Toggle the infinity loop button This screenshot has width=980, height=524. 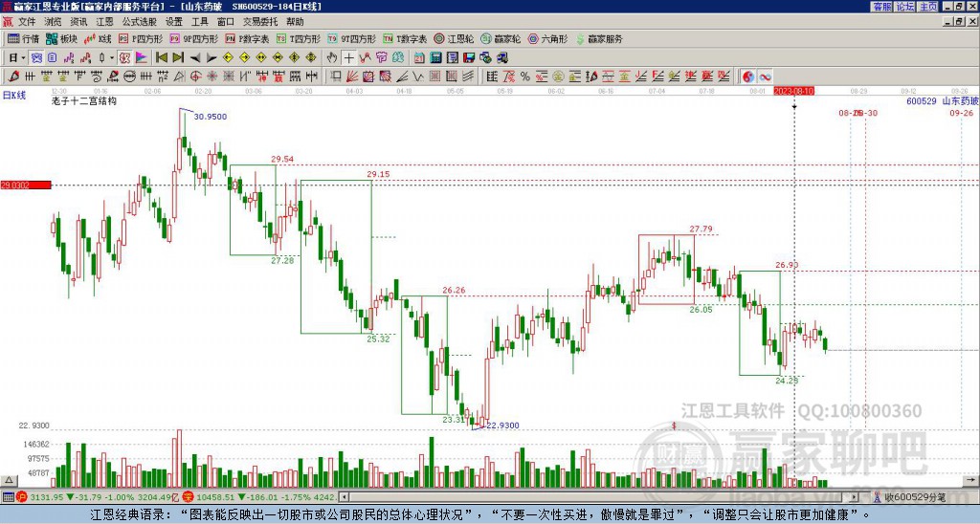[x=765, y=76]
